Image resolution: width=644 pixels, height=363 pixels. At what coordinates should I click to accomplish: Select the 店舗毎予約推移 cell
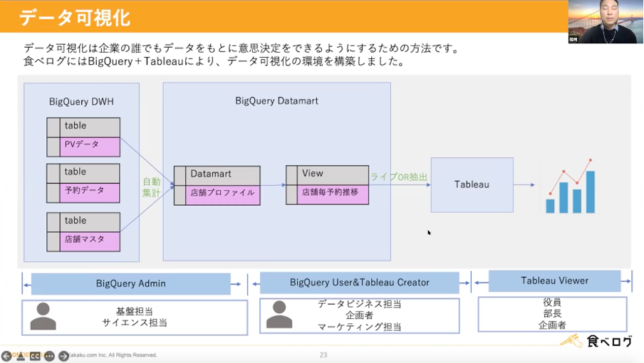(x=333, y=194)
